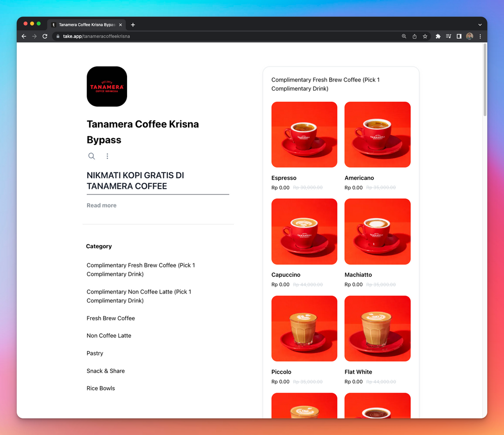Click the NIKMATI KOPI GRATIS announcement text

coord(135,181)
